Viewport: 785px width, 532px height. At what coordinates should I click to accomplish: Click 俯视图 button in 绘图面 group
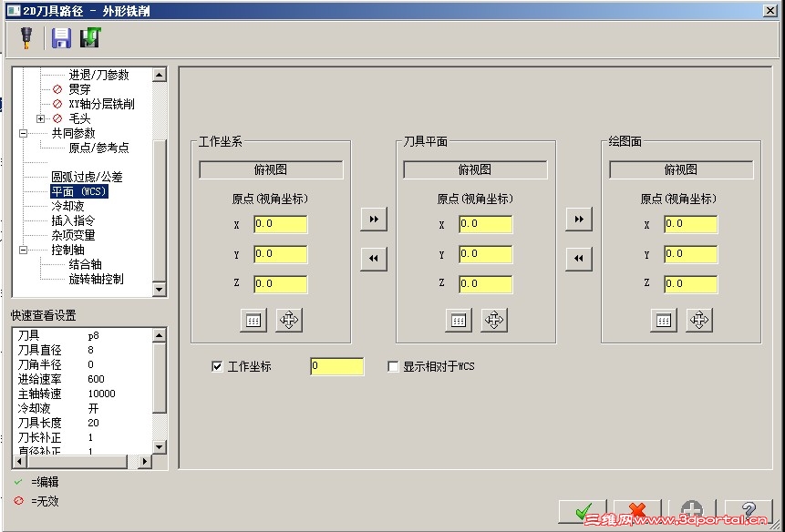click(x=681, y=170)
